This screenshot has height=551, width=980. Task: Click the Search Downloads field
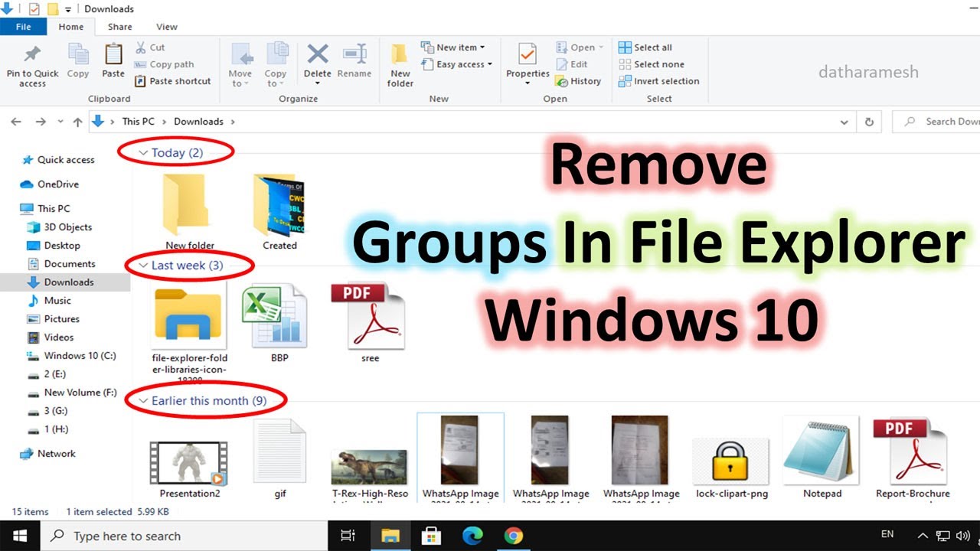pos(936,122)
